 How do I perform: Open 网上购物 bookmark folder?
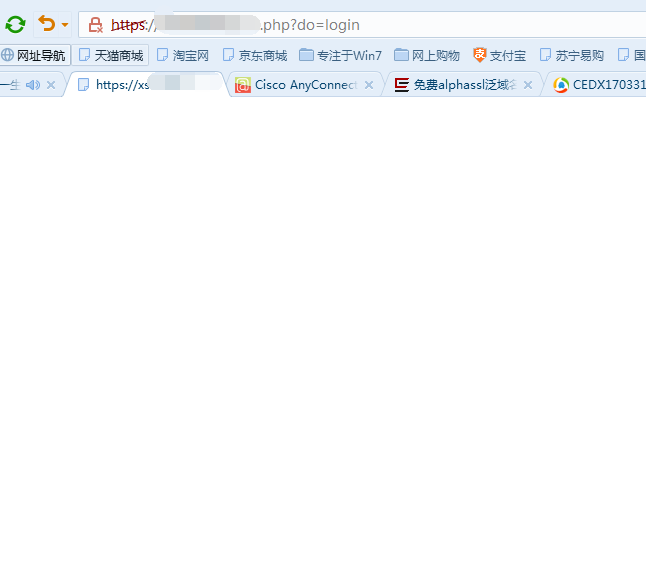tap(426, 55)
